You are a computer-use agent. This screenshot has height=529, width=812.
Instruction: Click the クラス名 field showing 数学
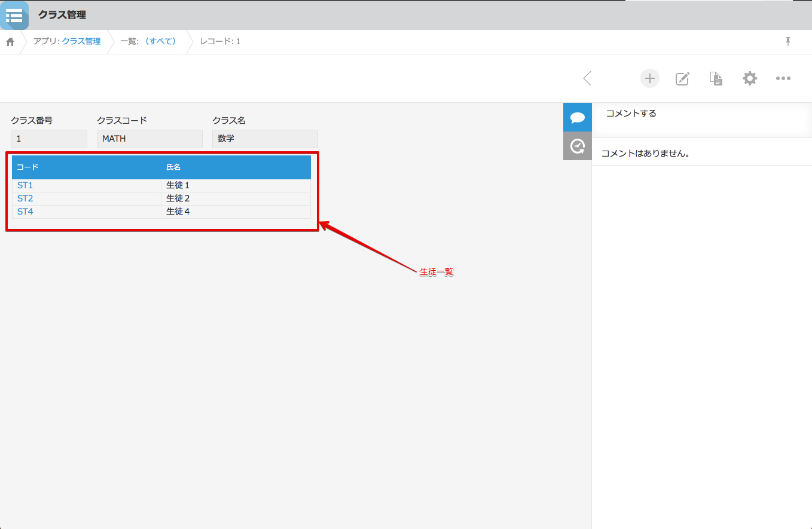pos(264,139)
